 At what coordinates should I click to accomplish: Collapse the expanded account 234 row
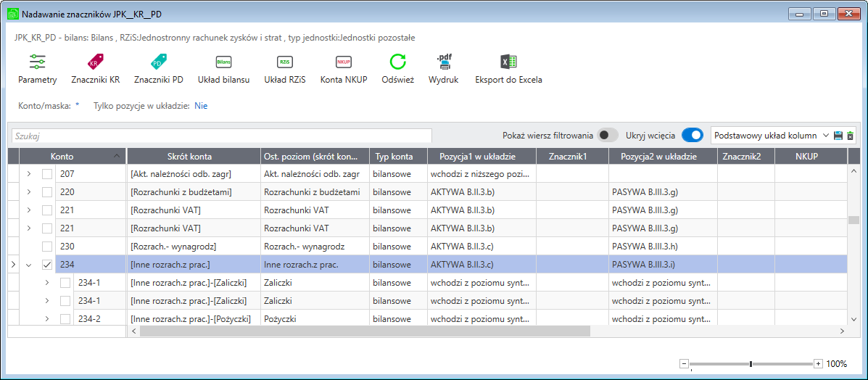(x=29, y=264)
